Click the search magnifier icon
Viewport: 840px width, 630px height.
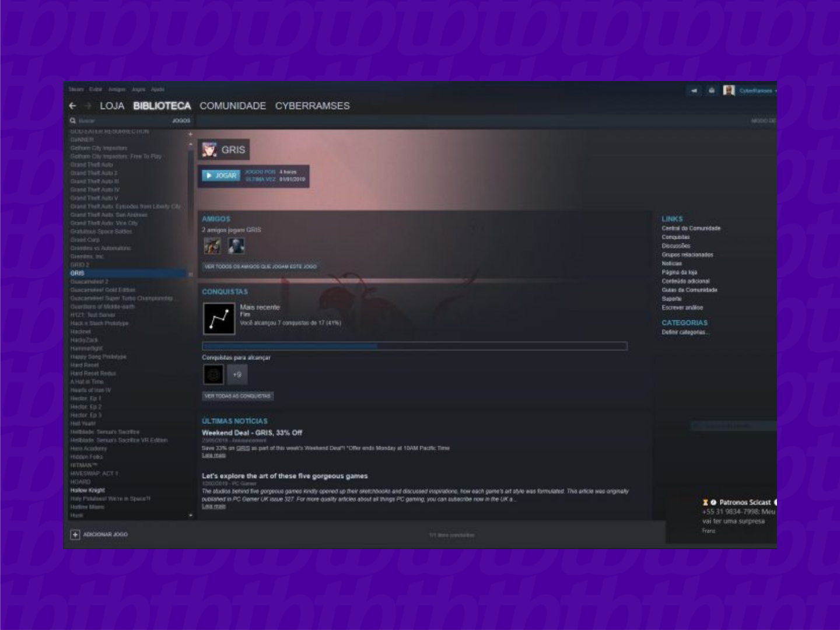(x=73, y=121)
